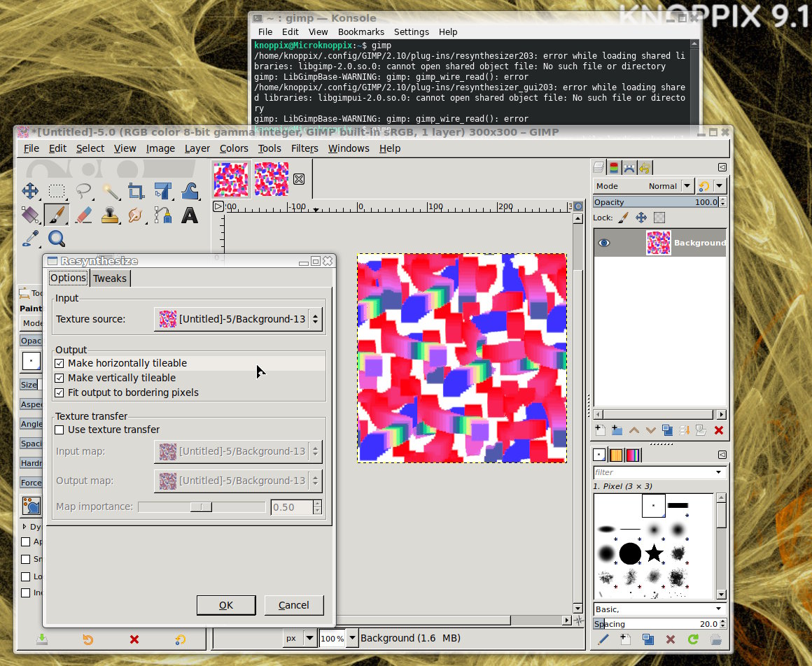The width and height of the screenshot is (812, 666).
Task: Open the 100% zoom level dropdown
Action: 352,638
